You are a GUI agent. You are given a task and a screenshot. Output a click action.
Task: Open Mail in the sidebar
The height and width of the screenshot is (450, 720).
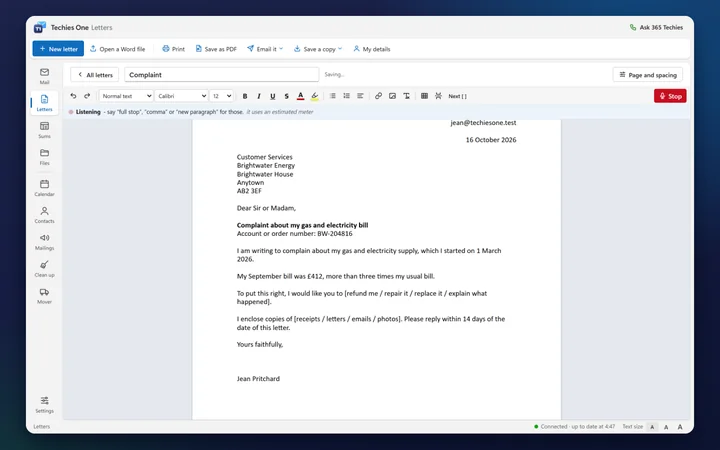tap(45, 76)
